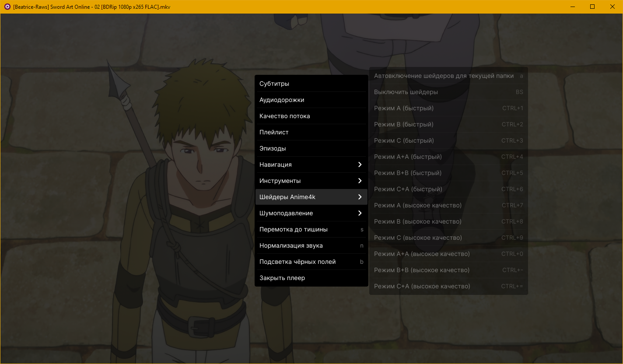Toggle Автовключение шейдеров для текущей папки

click(448, 76)
